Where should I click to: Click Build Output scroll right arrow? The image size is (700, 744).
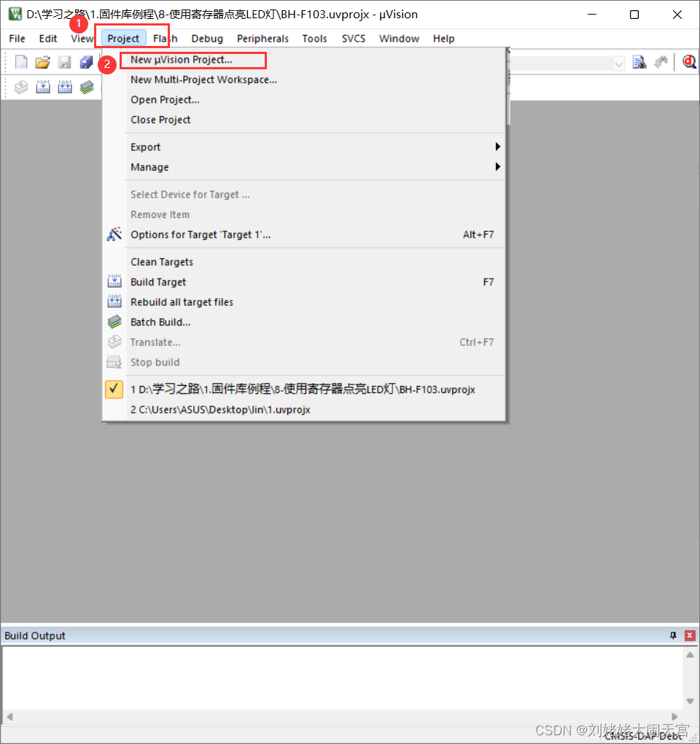point(674,716)
